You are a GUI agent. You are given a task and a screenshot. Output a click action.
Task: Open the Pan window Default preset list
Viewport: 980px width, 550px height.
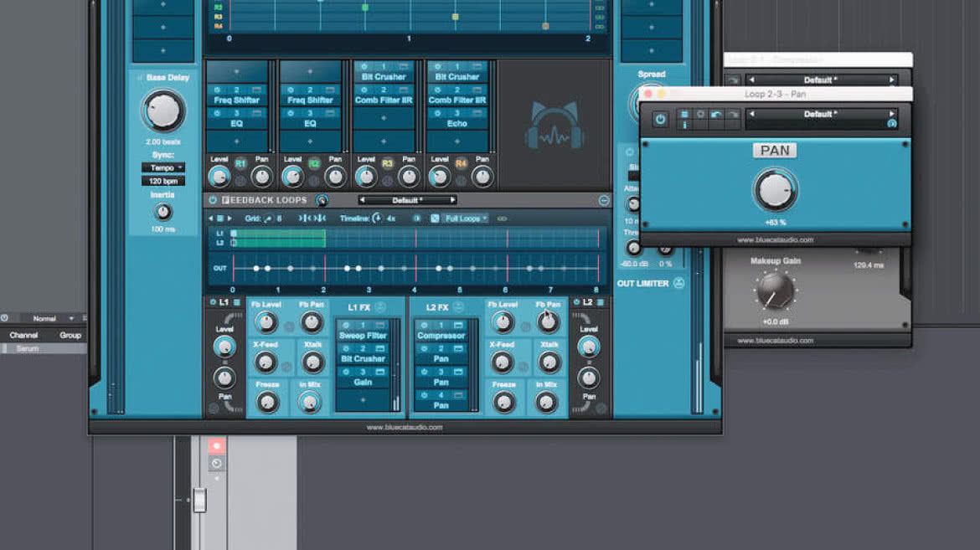821,115
